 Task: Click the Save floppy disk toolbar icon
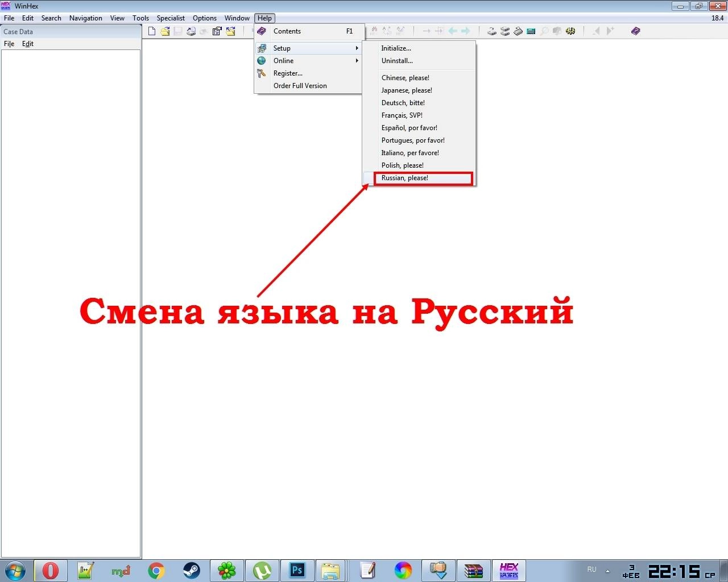click(x=178, y=31)
